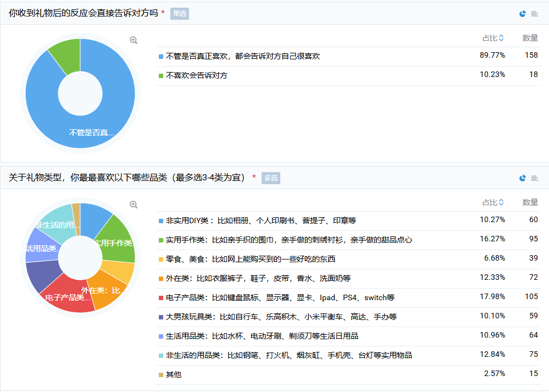Click 数量 column header in second table
549x392 pixels.
(x=530, y=202)
